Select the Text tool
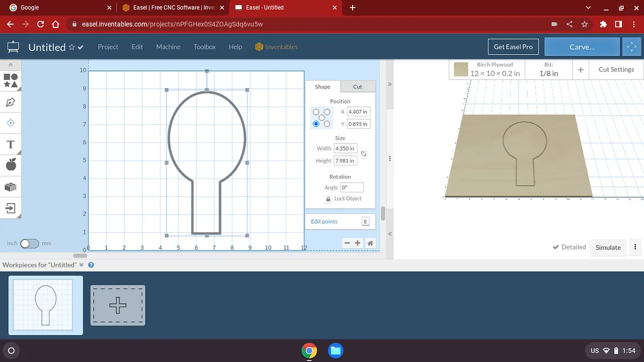Image resolution: width=644 pixels, height=362 pixels. click(11, 144)
